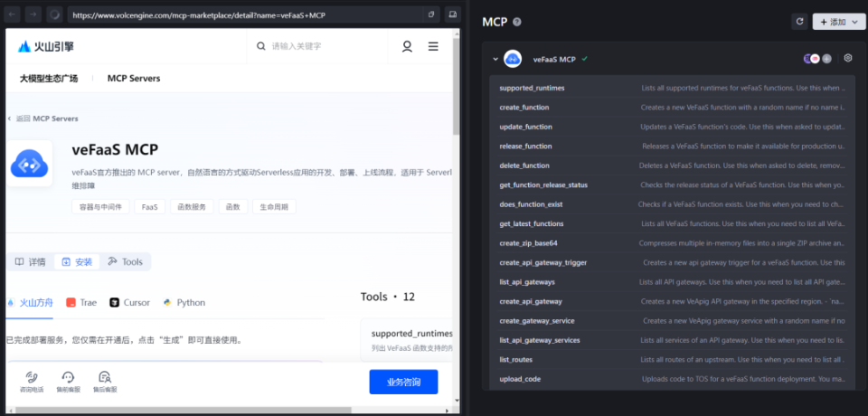The image size is (868, 416).
Task: Open the user account icon
Action: point(407,46)
